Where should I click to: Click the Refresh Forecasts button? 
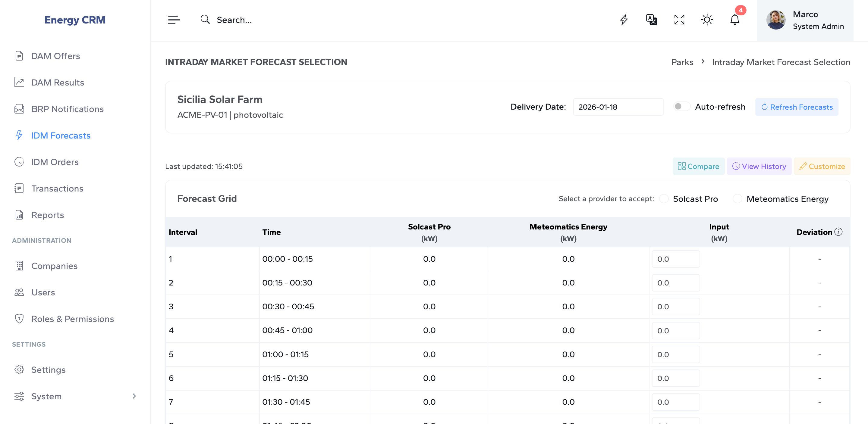click(797, 107)
